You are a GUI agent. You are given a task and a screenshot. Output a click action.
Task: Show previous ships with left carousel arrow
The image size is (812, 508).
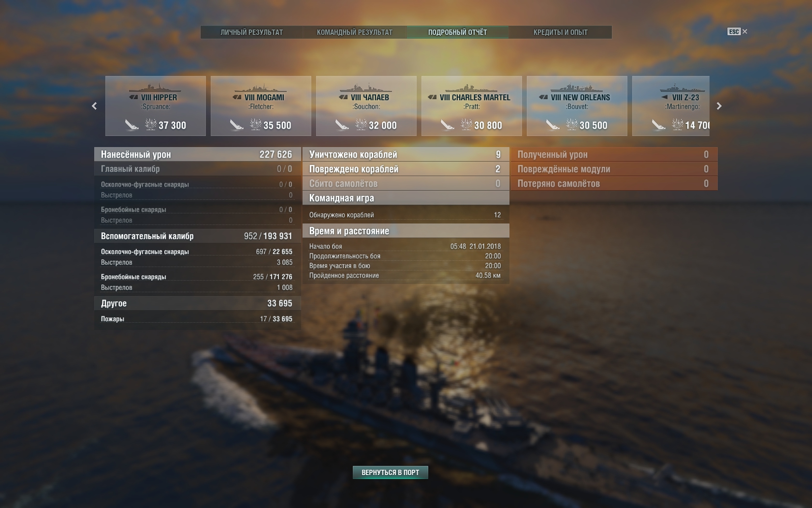pos(94,106)
